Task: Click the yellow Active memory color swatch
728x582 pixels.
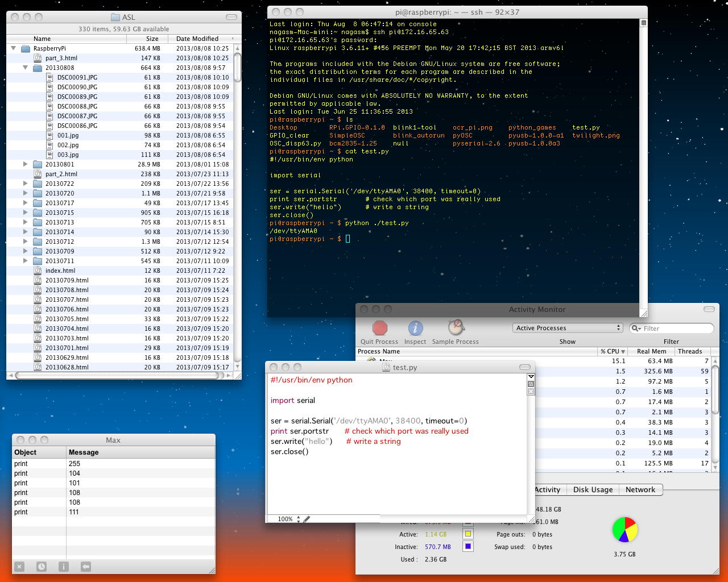Action: pyautogui.click(x=468, y=534)
